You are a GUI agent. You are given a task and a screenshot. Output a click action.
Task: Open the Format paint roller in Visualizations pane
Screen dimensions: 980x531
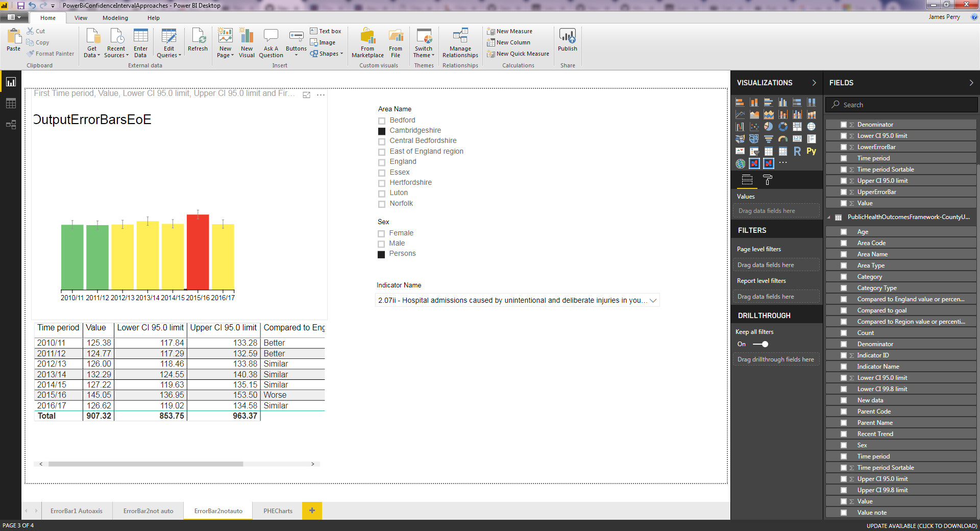[x=768, y=180]
